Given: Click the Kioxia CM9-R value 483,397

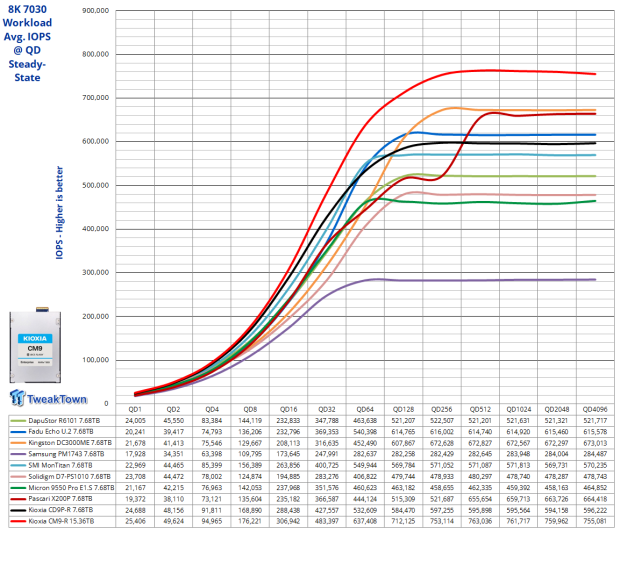Looking at the screenshot, I should tap(327, 521).
